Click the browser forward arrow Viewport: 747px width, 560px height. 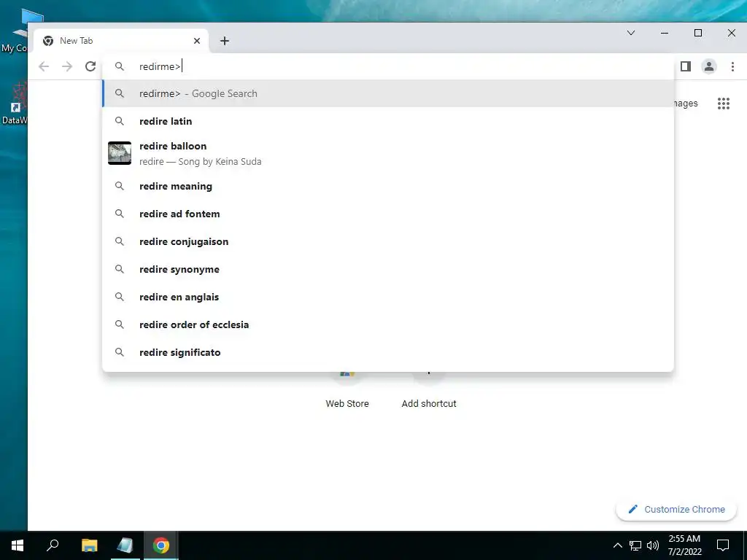tap(67, 66)
